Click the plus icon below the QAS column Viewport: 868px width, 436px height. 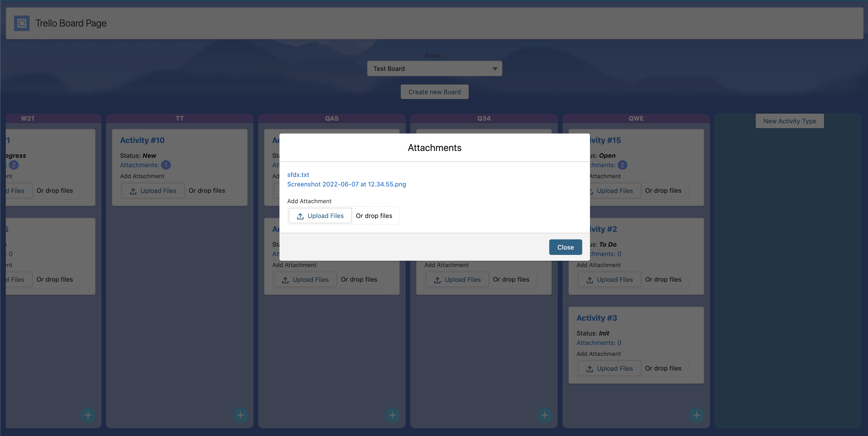[392, 415]
